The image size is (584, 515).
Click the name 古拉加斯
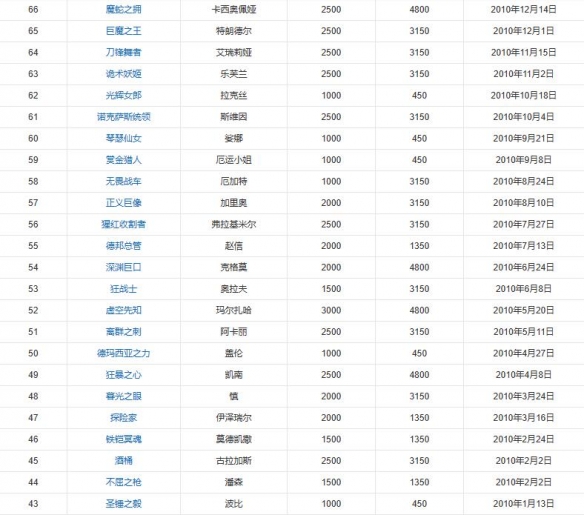click(234, 461)
